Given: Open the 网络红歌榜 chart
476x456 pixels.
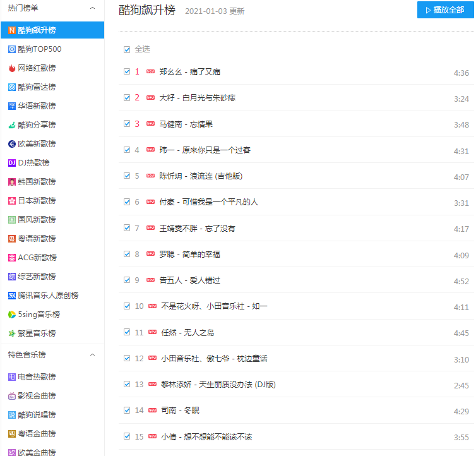Looking at the screenshot, I should pos(37,68).
